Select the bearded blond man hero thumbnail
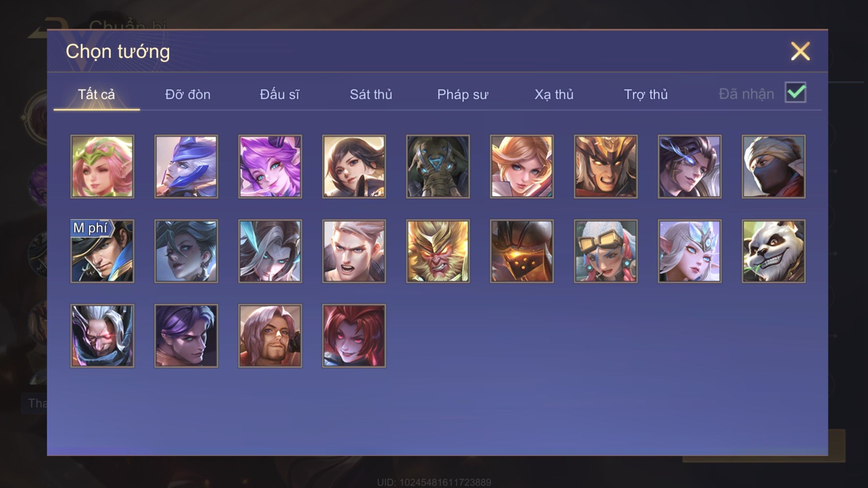The height and width of the screenshot is (488, 868). (x=270, y=336)
